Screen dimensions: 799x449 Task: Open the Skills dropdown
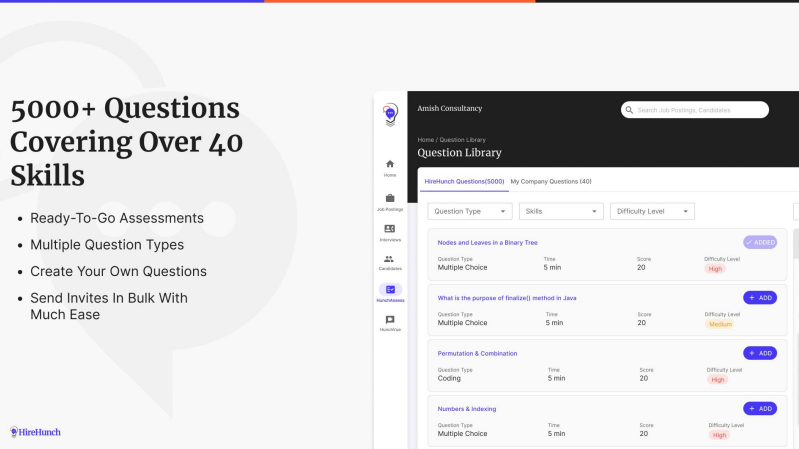click(561, 211)
